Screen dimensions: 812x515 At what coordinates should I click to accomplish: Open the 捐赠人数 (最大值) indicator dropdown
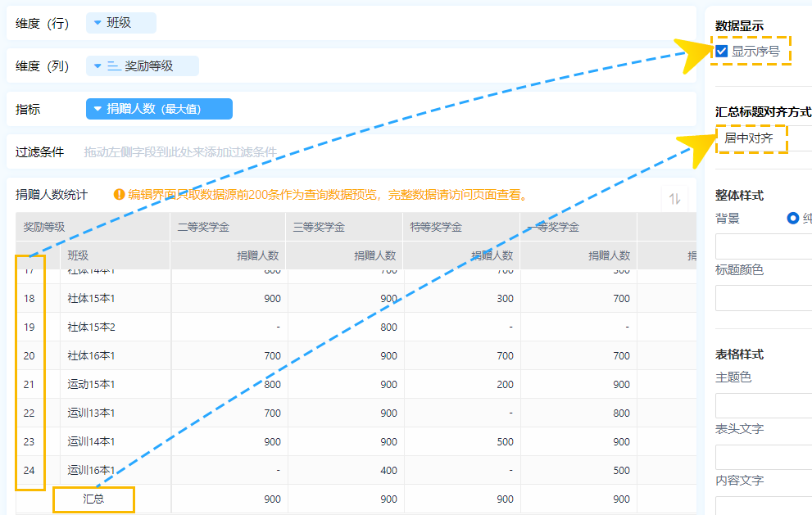click(159, 109)
